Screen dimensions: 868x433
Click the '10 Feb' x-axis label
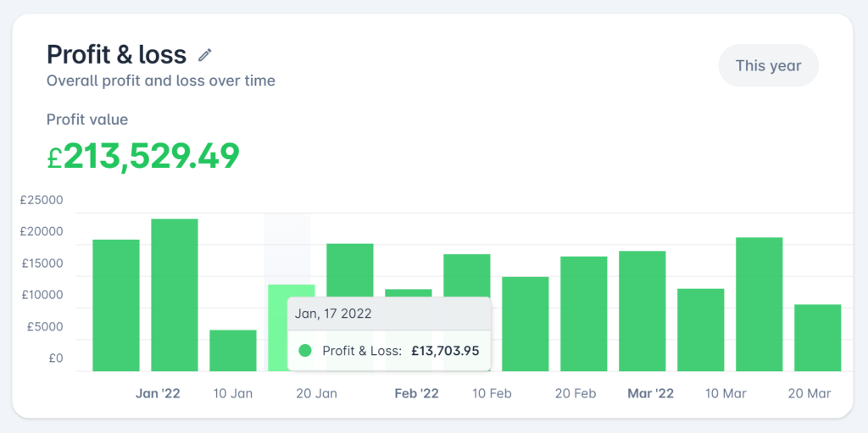(x=492, y=394)
